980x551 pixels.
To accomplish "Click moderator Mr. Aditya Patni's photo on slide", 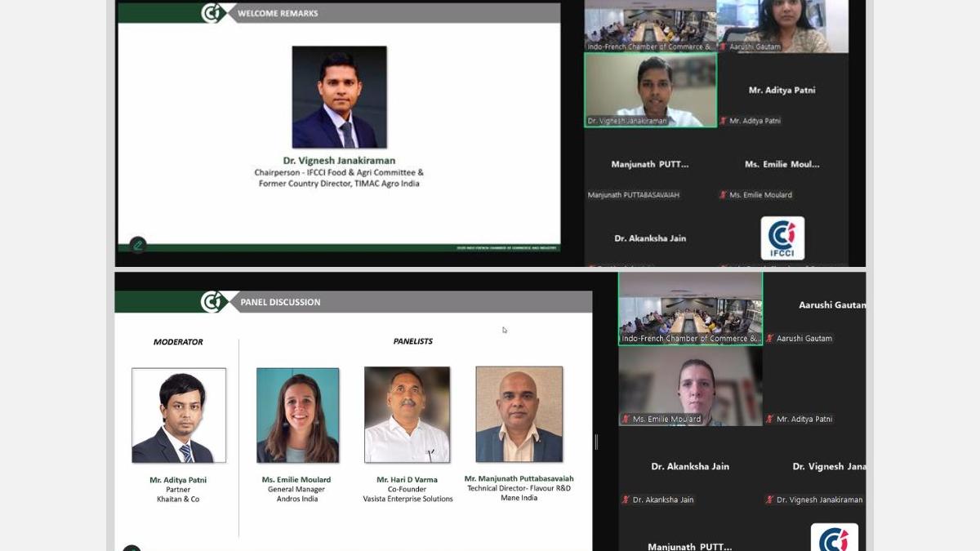I will click(179, 415).
